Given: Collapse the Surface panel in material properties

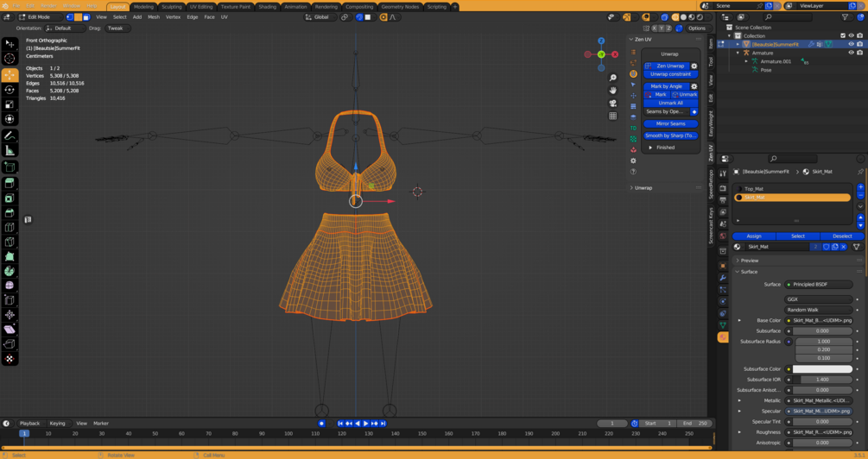Looking at the screenshot, I should tap(749, 272).
